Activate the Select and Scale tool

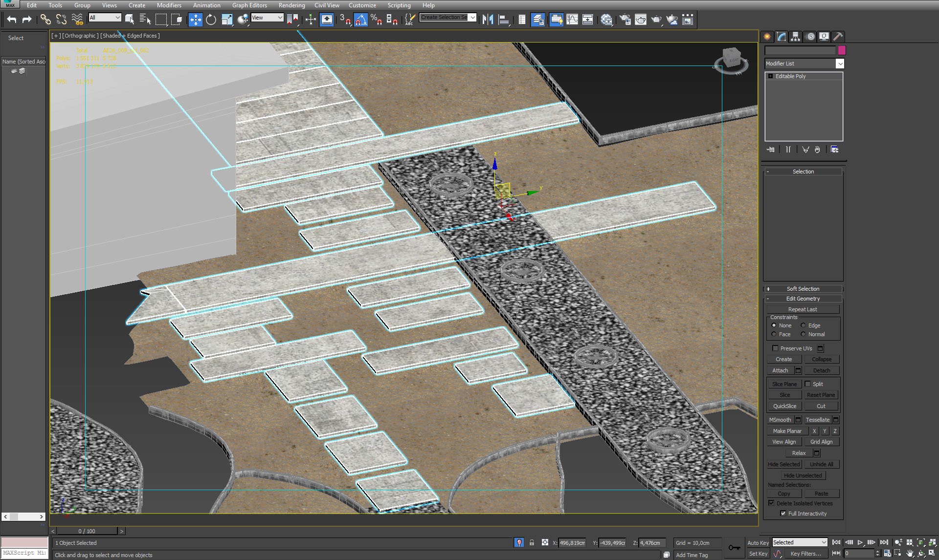(227, 20)
